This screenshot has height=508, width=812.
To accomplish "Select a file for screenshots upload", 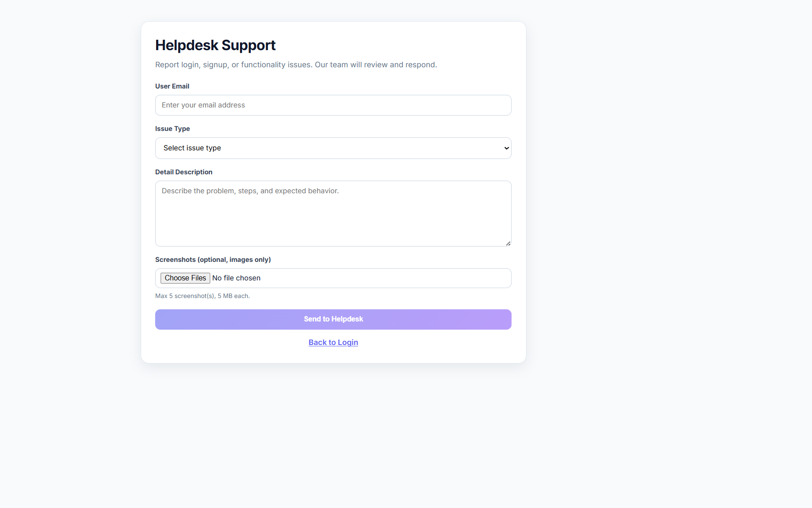I will tap(185, 278).
